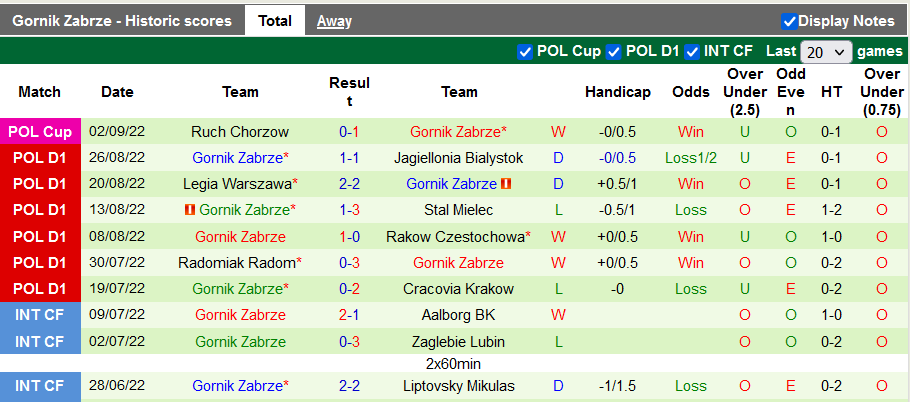Uncheck the POL Cup filter checkbox
Screen dimensions: 910x402
tap(525, 51)
